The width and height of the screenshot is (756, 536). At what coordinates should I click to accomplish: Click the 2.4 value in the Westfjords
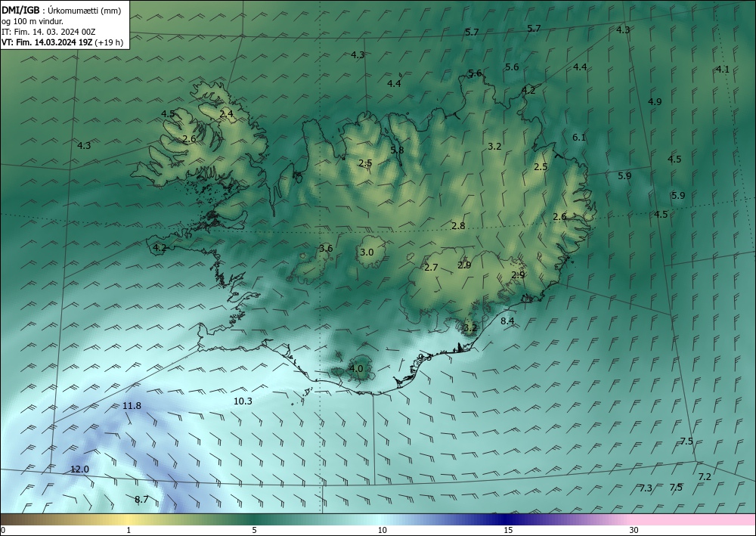tap(227, 114)
